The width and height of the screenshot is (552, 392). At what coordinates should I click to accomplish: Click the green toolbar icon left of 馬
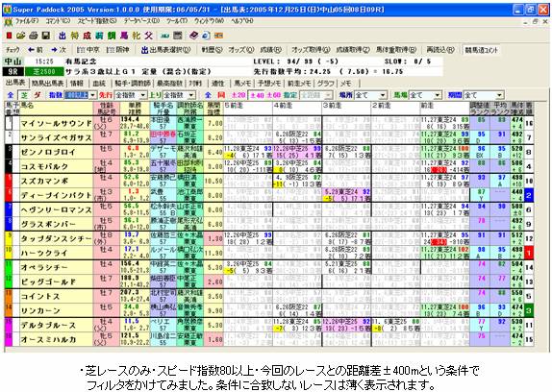(112, 36)
